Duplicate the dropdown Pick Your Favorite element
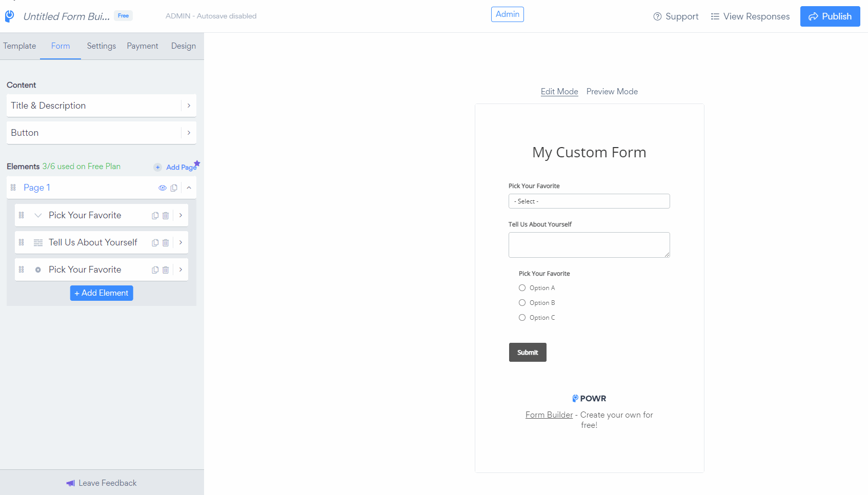Screen dimensions: 868x495 [155, 216]
